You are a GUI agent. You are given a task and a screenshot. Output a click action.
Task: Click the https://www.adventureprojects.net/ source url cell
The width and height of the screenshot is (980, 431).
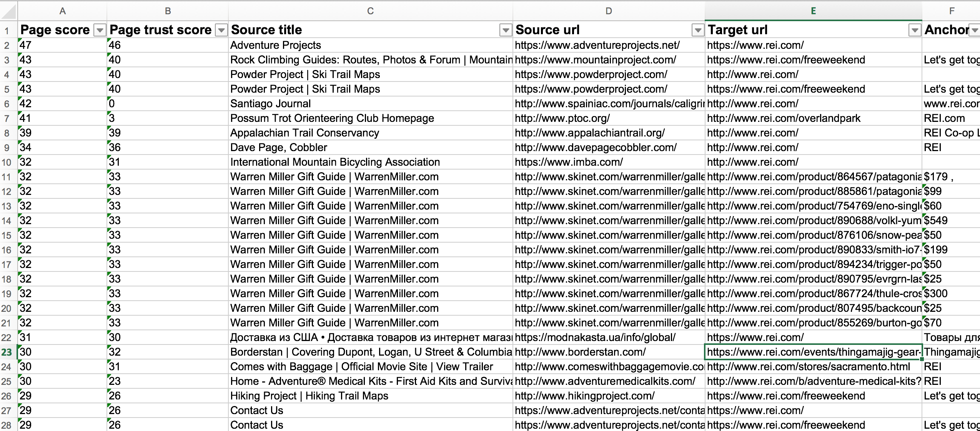click(609, 45)
